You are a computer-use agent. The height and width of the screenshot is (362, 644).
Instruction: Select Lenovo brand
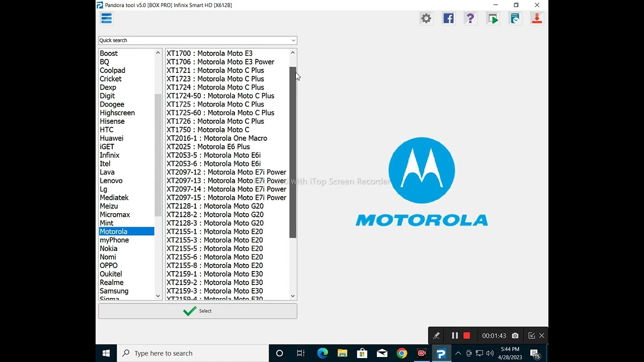click(111, 180)
